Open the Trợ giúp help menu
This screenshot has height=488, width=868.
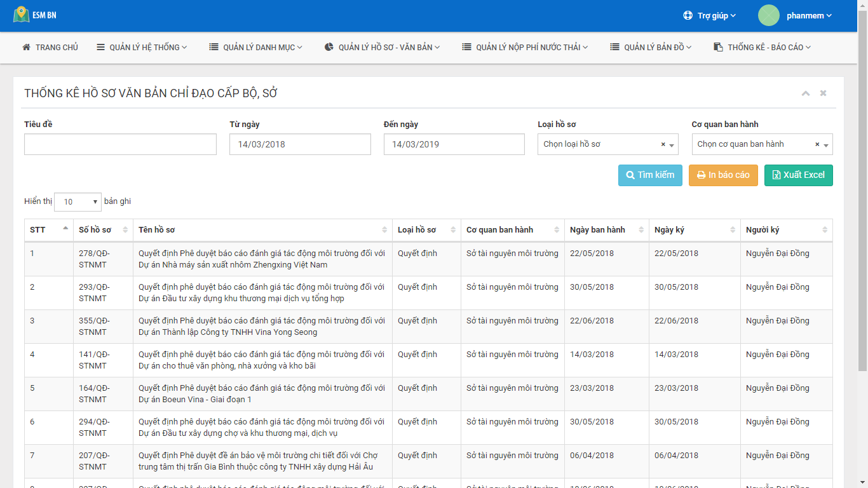[x=709, y=15]
